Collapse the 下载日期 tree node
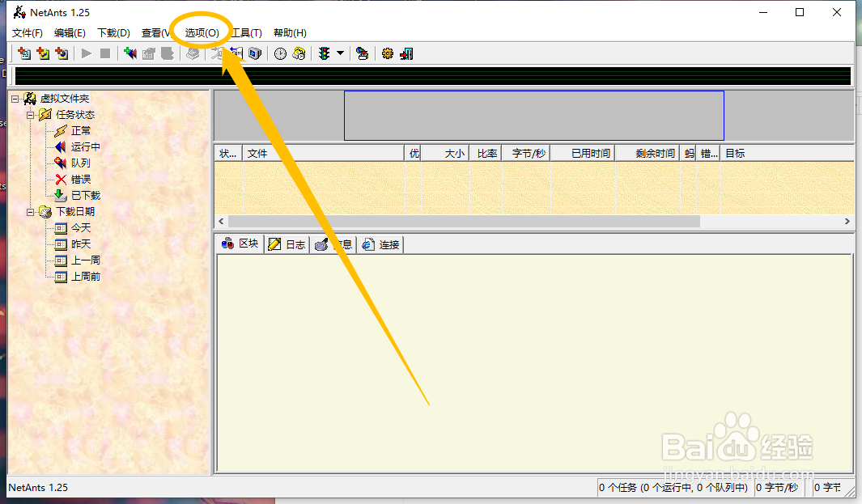Viewport: 862px width, 504px height. [x=30, y=212]
